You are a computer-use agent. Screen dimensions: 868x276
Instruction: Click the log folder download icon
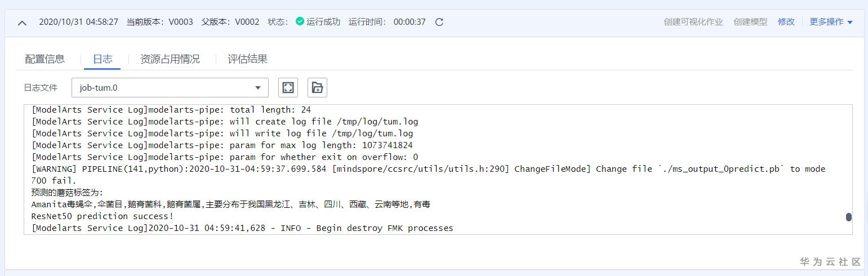tap(317, 87)
